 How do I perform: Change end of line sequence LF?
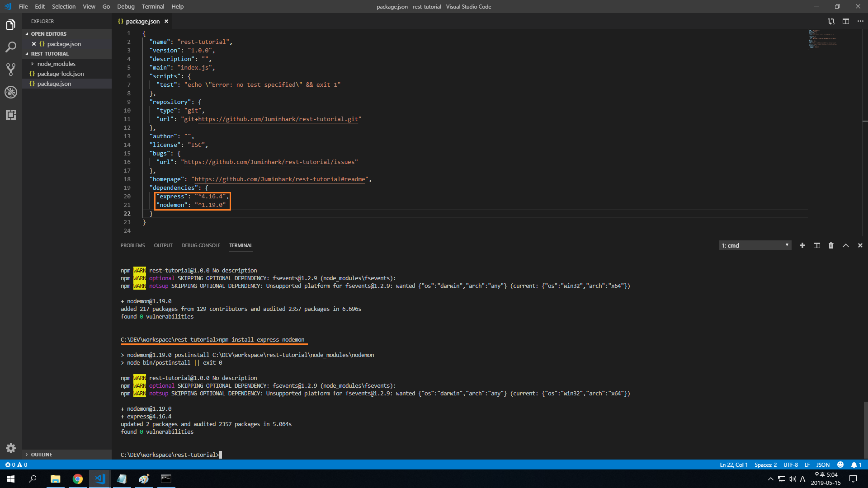point(807,465)
